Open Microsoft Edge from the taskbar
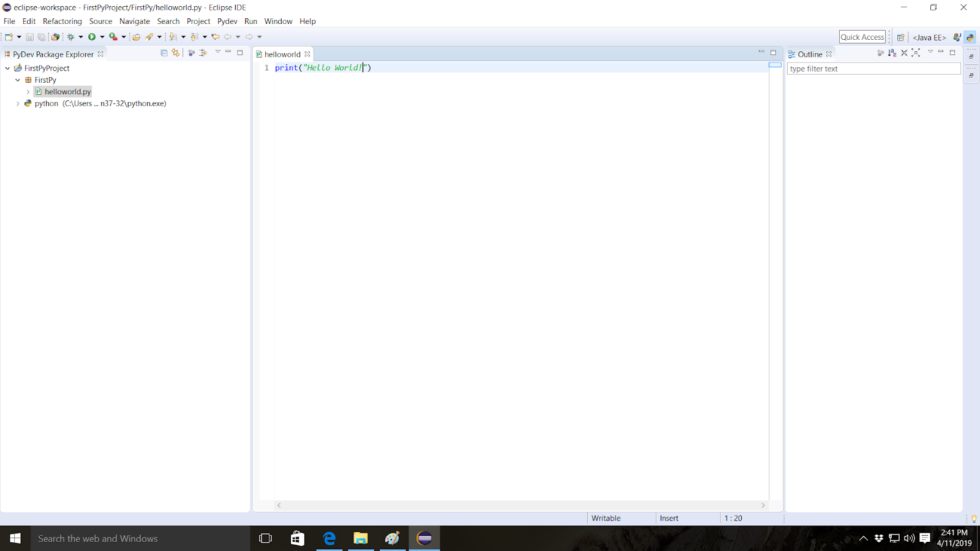Viewport: 980px width, 551px height. pyautogui.click(x=329, y=538)
